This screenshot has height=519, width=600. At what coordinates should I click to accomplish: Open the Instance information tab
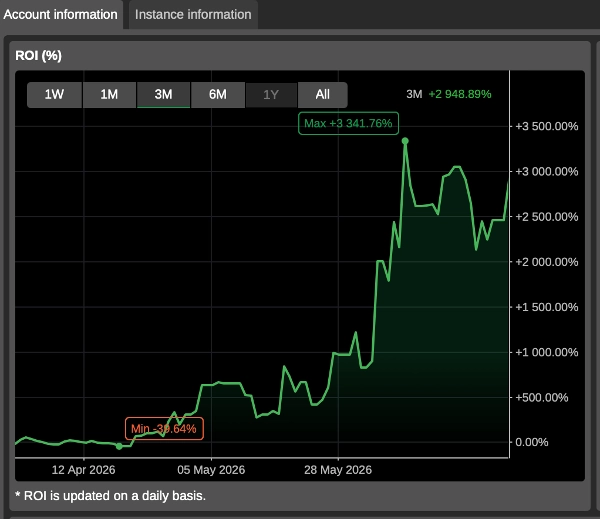(193, 15)
